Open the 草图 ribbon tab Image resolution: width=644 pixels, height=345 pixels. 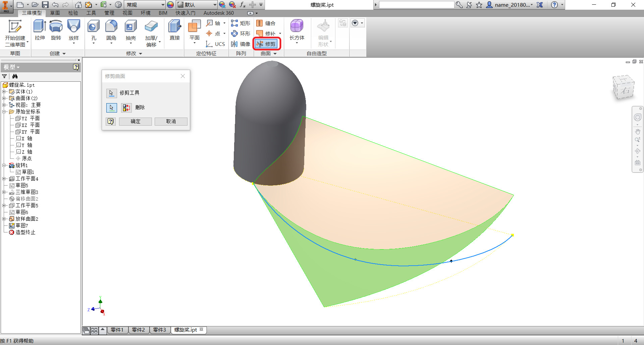pyautogui.click(x=55, y=13)
